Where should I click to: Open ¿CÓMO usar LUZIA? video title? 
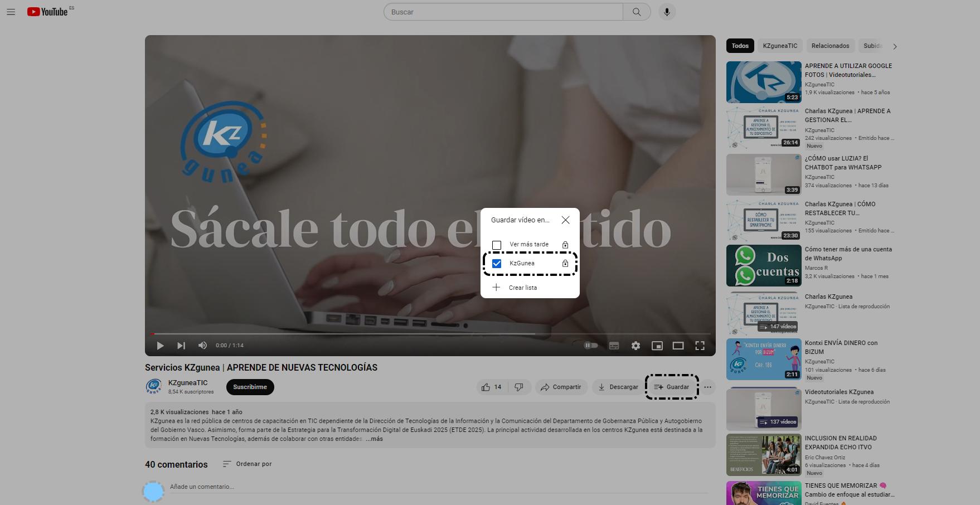tap(843, 163)
